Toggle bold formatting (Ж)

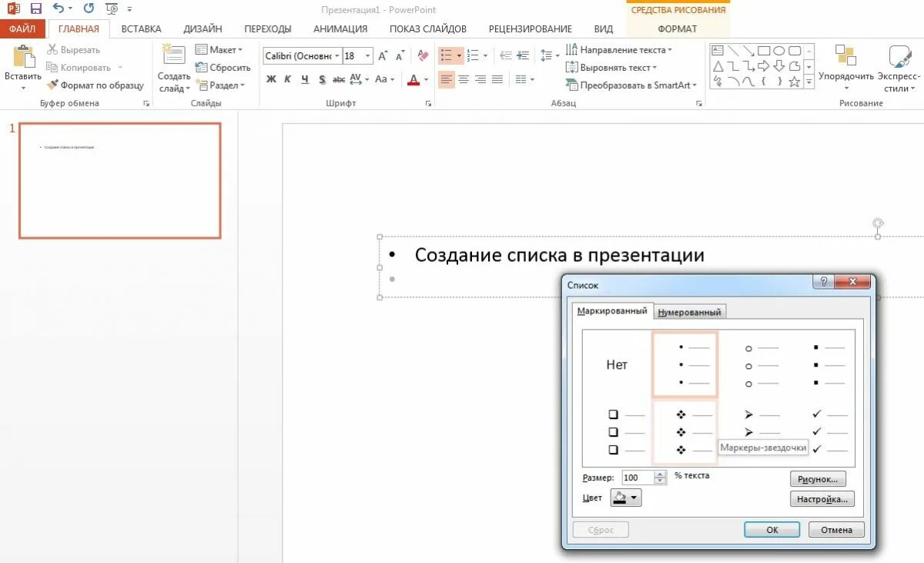[x=271, y=79]
